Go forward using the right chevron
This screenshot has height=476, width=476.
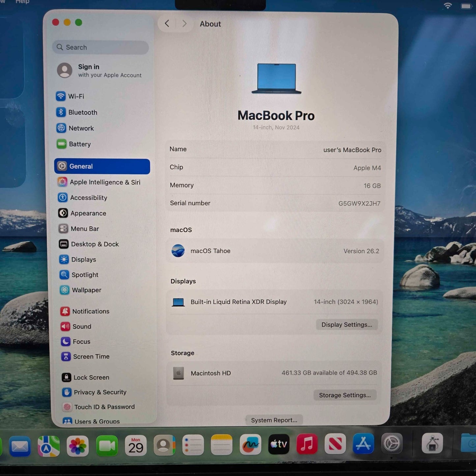[x=184, y=24]
